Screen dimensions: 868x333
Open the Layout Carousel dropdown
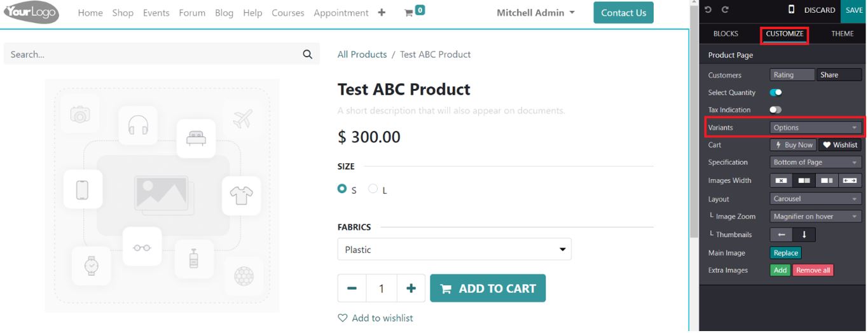coord(815,199)
